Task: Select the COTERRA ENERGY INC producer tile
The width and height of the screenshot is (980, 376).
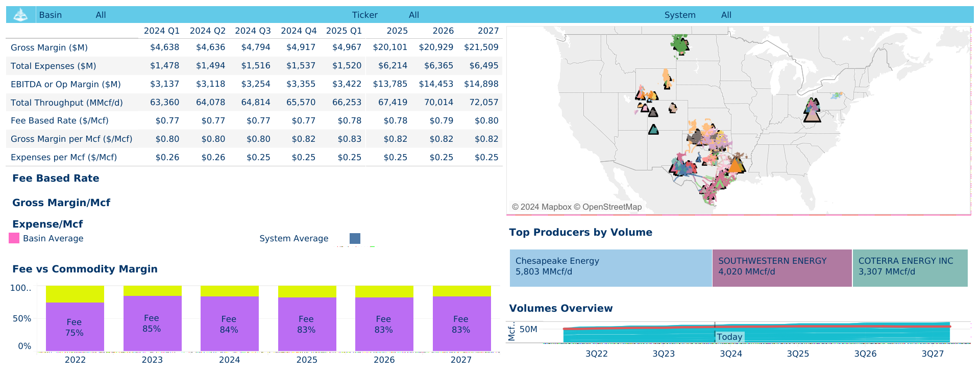Action: click(x=910, y=268)
